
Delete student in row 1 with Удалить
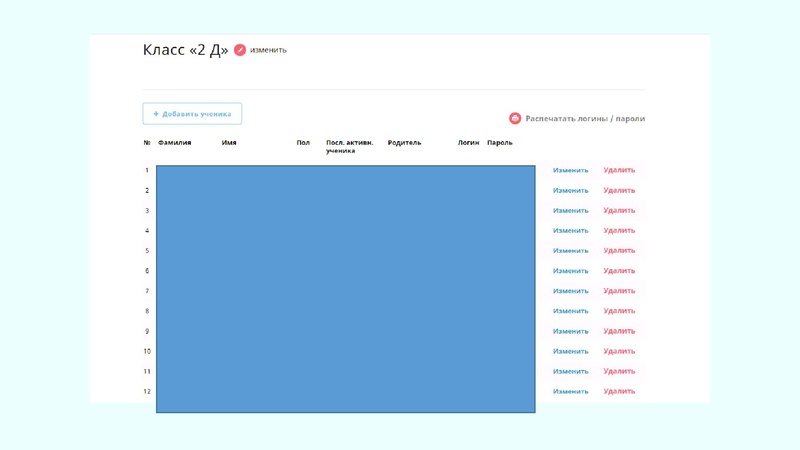(619, 170)
